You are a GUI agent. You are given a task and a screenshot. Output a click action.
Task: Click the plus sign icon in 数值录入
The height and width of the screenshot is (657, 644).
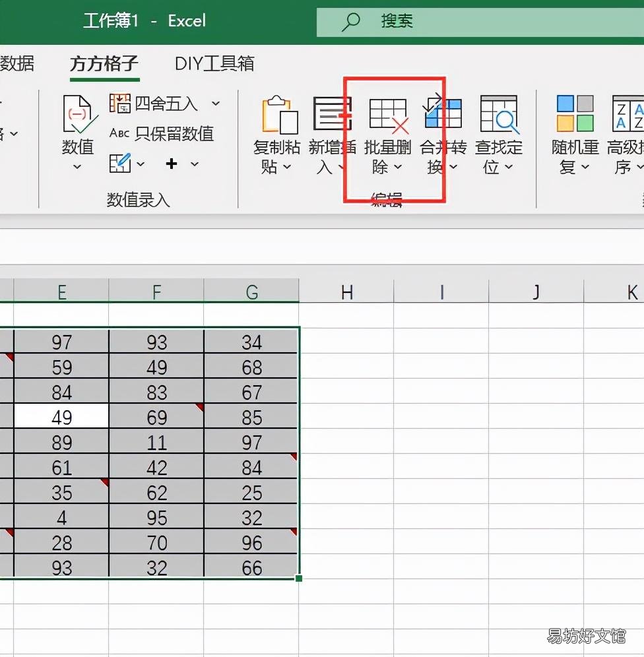point(172,164)
